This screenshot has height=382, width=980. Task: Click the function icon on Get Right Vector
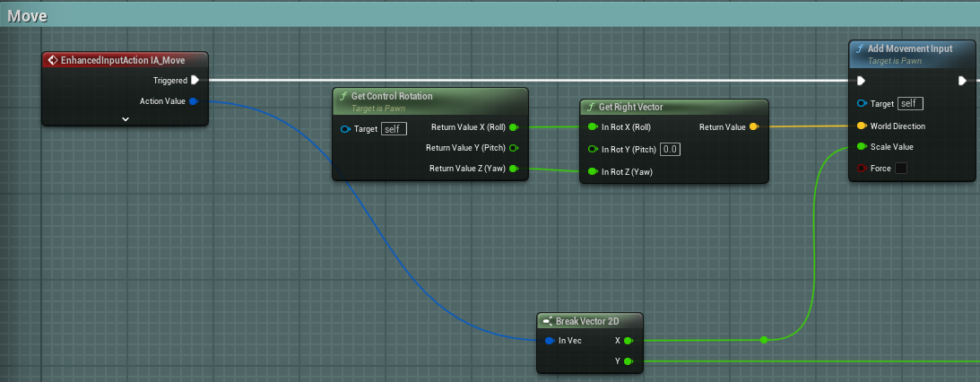click(x=591, y=107)
